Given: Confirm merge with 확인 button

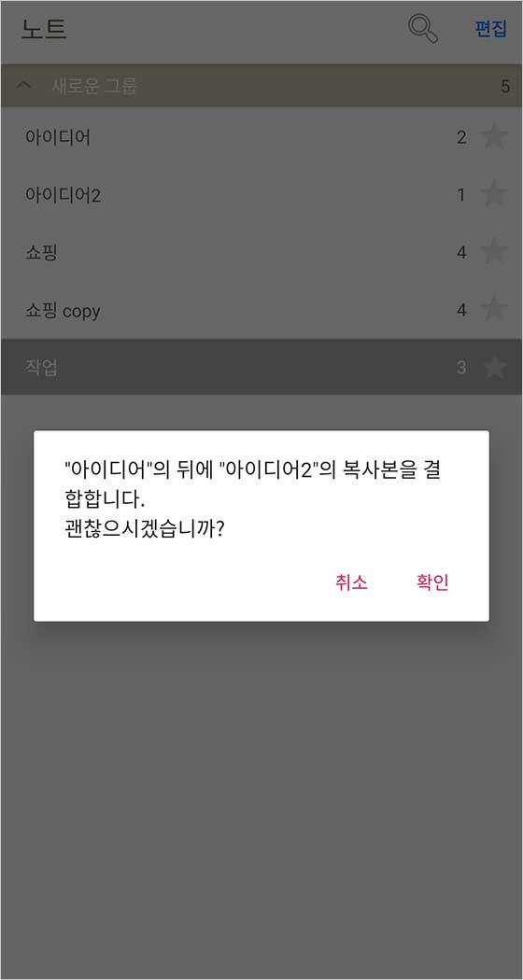Looking at the screenshot, I should (x=433, y=582).
